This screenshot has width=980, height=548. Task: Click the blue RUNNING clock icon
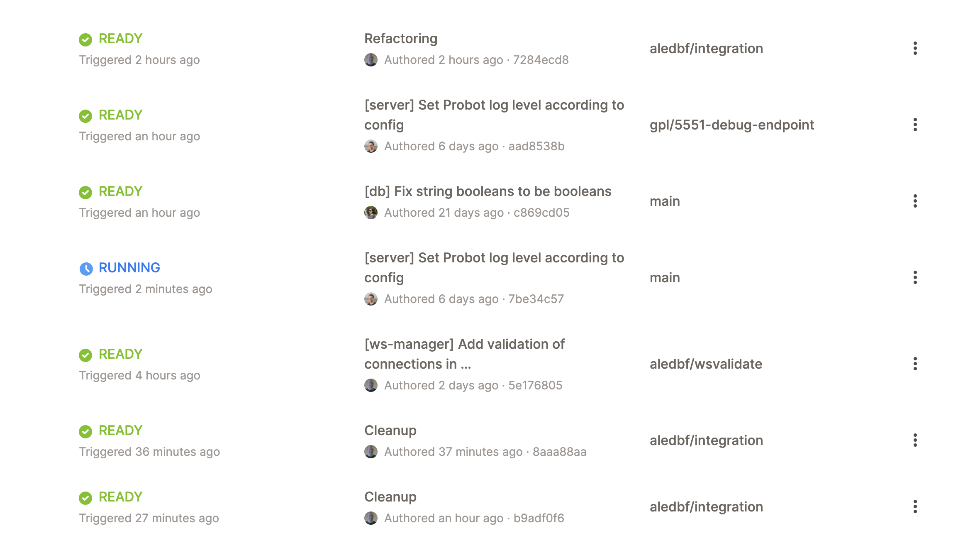(x=86, y=268)
